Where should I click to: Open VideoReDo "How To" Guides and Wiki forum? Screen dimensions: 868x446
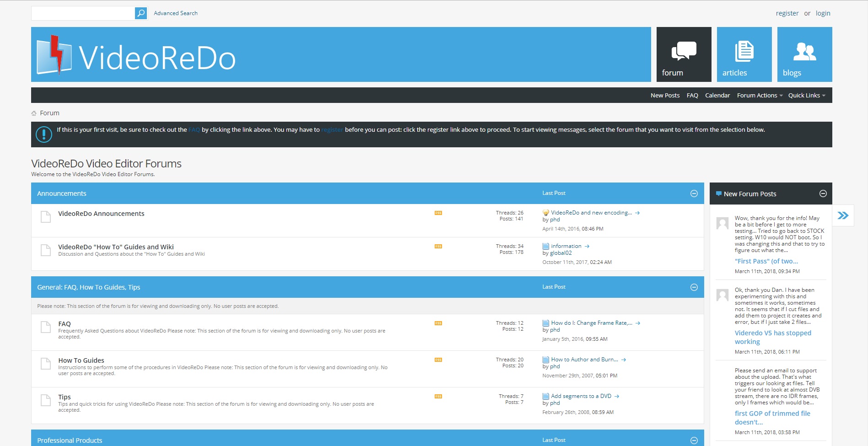coord(116,247)
